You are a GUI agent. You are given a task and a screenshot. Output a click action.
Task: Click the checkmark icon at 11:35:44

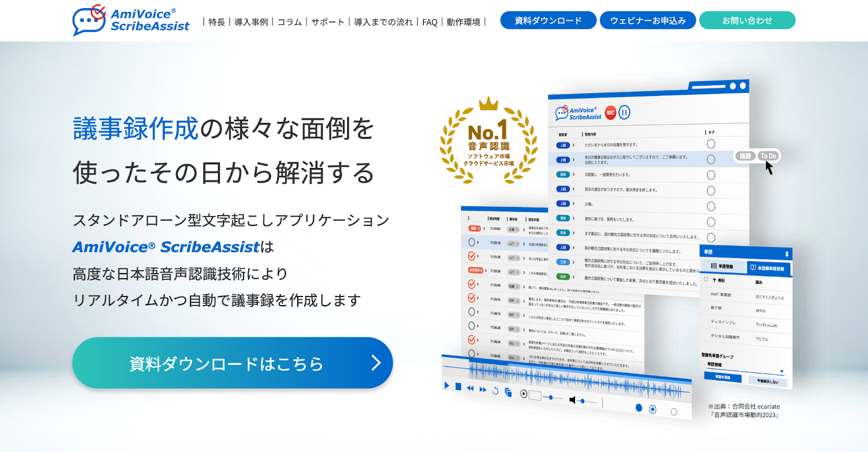point(472,284)
